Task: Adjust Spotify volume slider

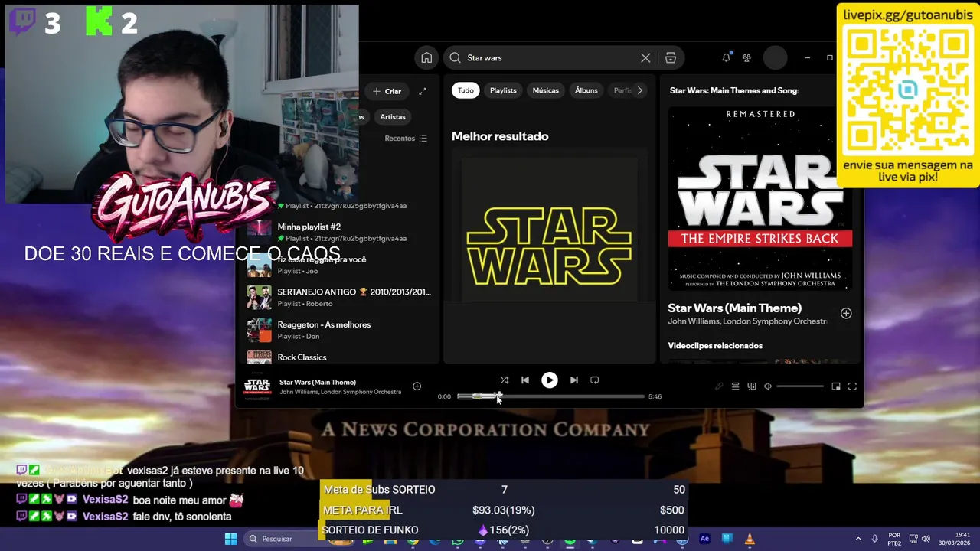Action: (x=800, y=386)
